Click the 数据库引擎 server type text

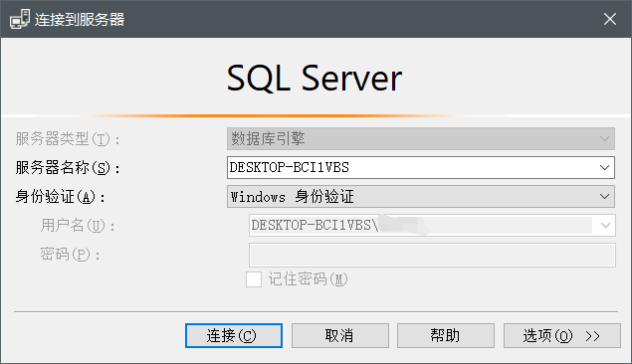268,139
